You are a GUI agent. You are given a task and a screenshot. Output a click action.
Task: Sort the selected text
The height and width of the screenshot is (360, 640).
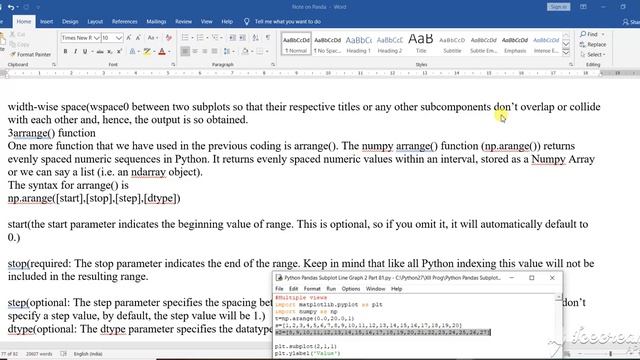coord(256,38)
